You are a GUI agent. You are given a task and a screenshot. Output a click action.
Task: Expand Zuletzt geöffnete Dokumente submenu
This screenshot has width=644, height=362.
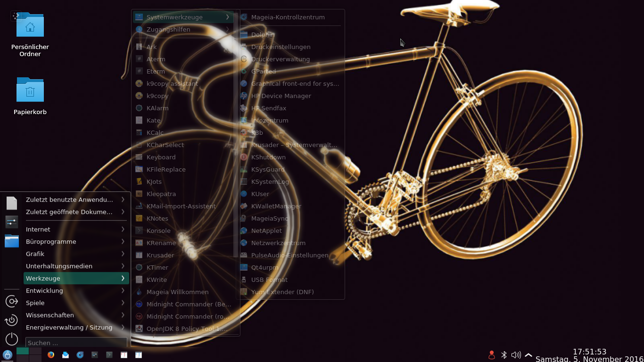(76, 212)
